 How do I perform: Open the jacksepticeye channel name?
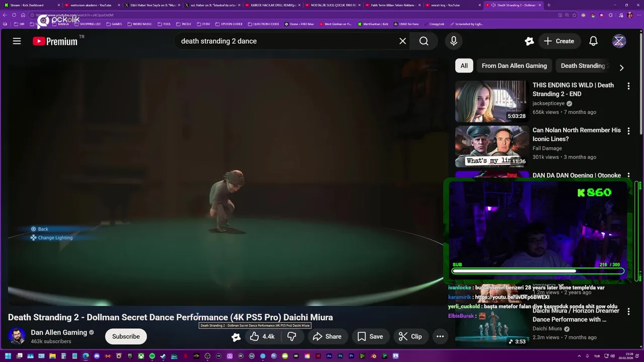point(548,104)
